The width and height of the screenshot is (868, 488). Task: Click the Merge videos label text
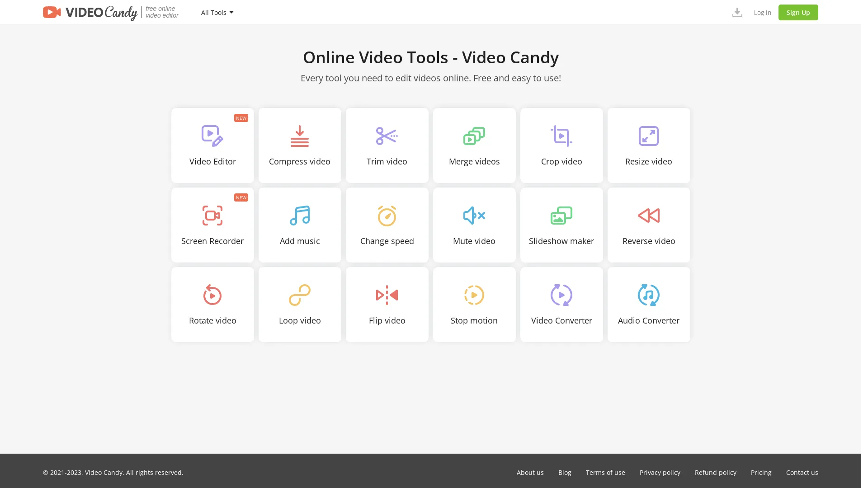click(x=474, y=161)
